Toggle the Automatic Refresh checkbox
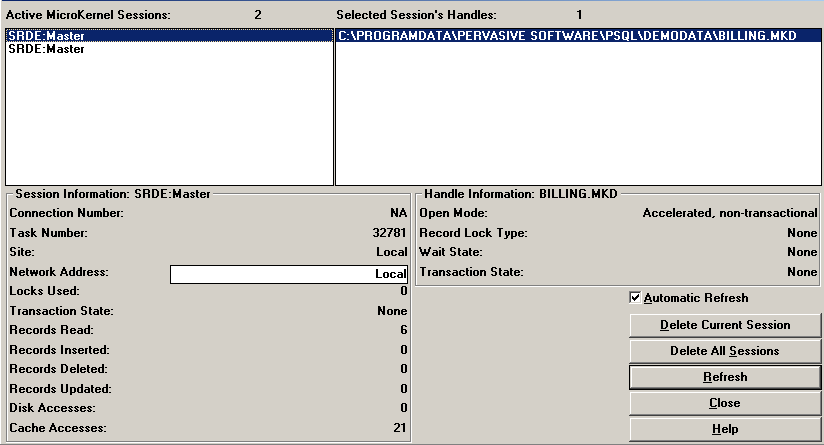Screen dimensions: 824x445 (635, 298)
